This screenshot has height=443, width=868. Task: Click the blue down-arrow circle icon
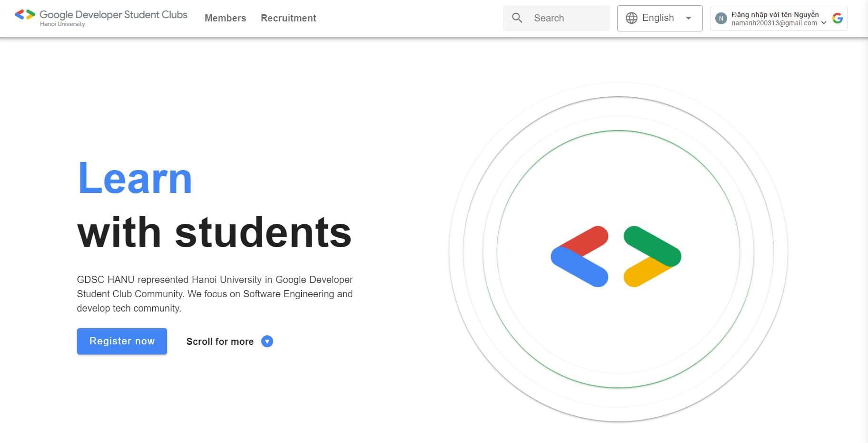(x=267, y=342)
